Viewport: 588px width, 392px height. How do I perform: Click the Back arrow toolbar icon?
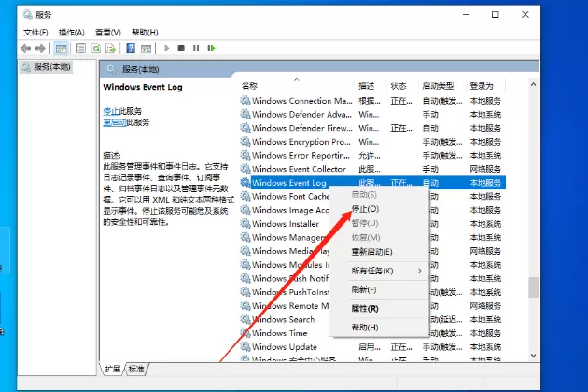(x=26, y=48)
